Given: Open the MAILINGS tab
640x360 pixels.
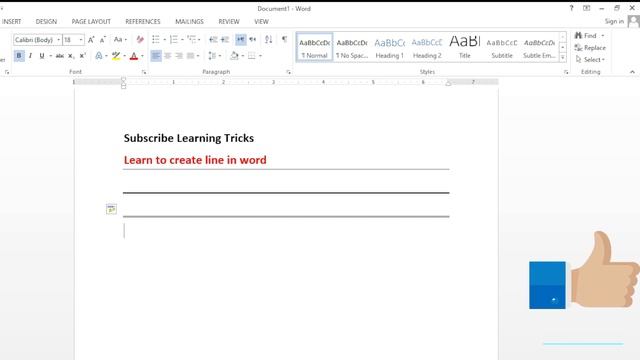Looking at the screenshot, I should (189, 21).
